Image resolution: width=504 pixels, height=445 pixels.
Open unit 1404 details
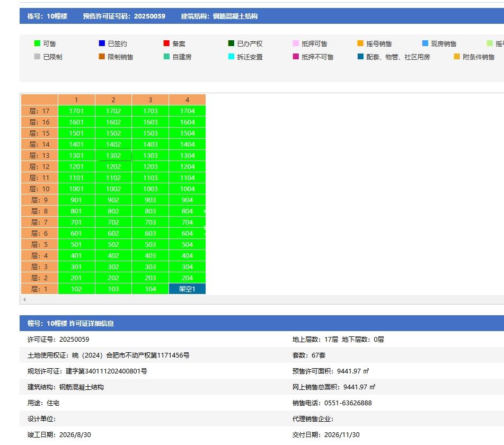click(188, 144)
